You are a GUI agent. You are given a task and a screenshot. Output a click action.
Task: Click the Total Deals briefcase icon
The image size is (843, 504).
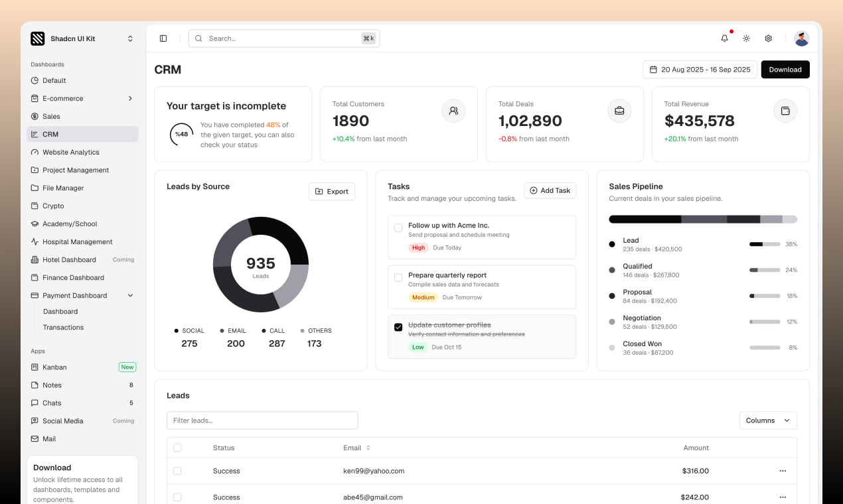pos(619,111)
